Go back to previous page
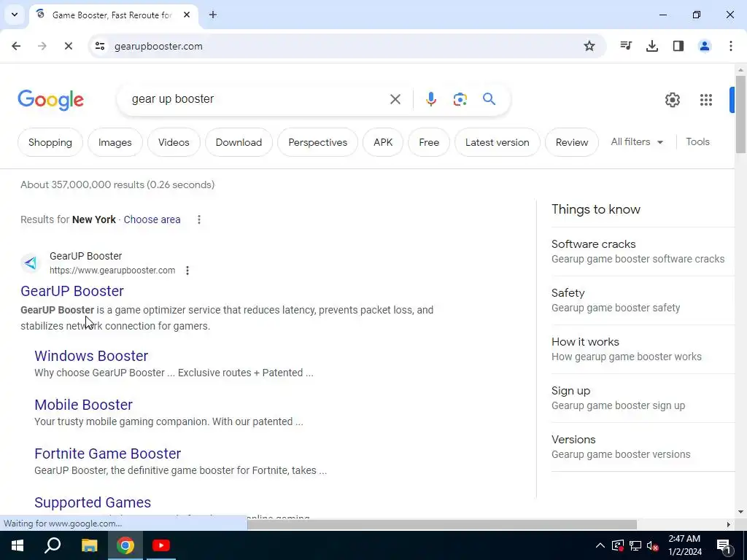 pyautogui.click(x=16, y=46)
